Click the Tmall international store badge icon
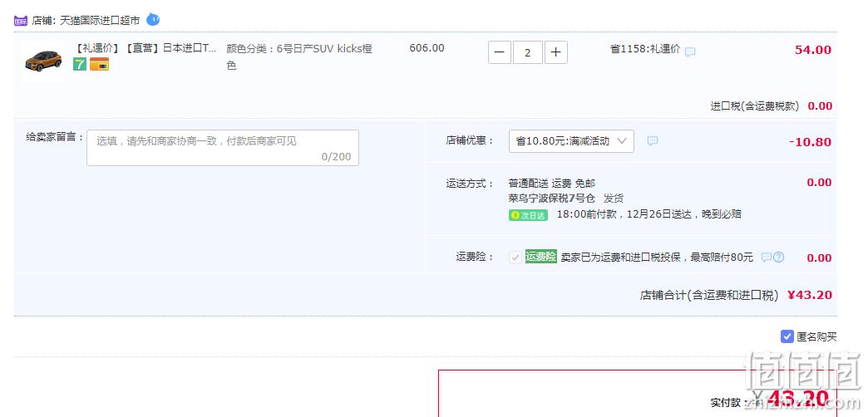This screenshot has width=868, height=417. pos(21,21)
